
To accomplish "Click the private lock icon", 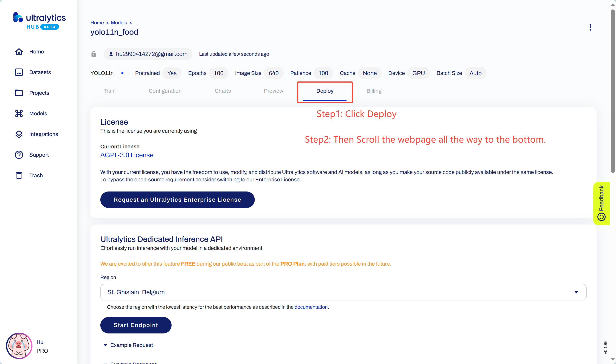I will pos(94,54).
